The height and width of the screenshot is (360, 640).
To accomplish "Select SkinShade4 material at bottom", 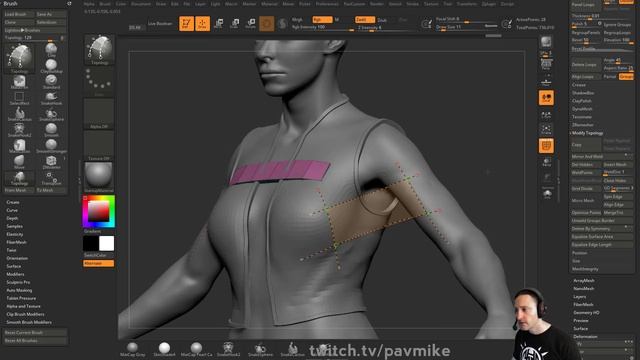I will point(164,350).
